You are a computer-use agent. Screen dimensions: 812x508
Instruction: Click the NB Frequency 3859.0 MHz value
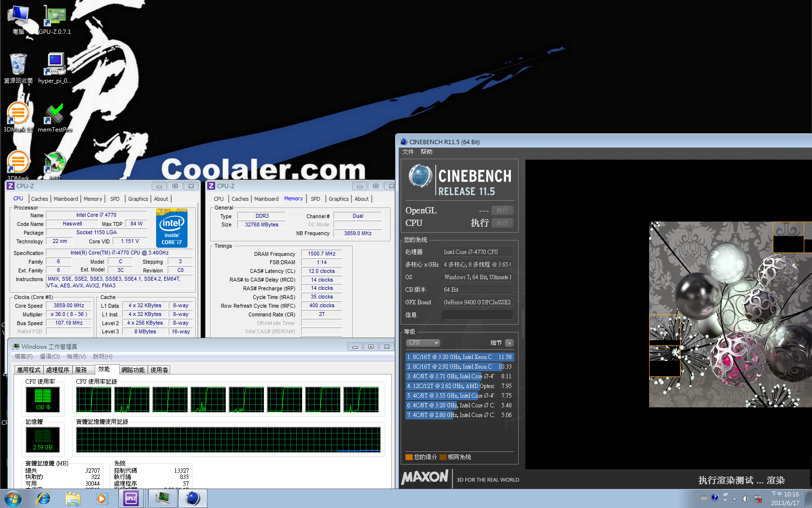tap(358, 233)
